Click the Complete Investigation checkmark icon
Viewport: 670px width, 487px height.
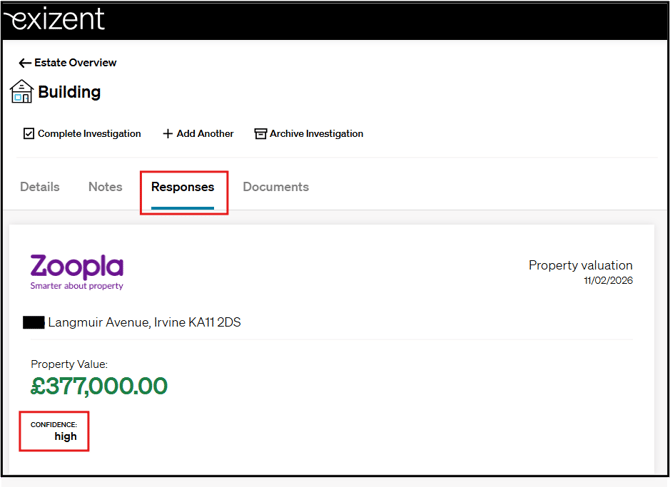click(29, 134)
